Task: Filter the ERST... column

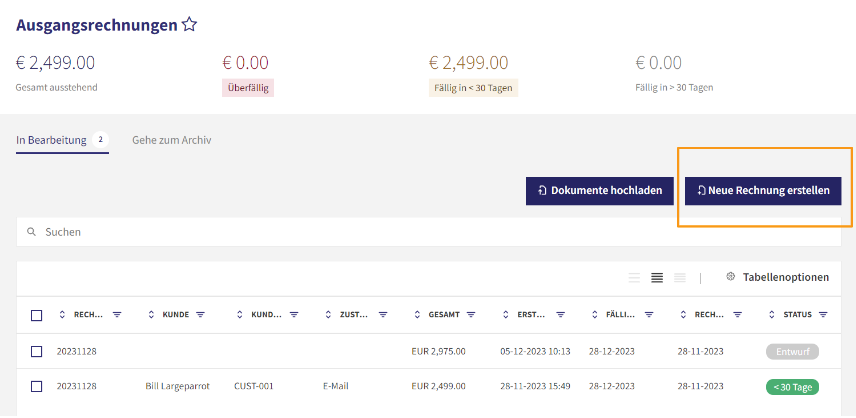Action: pos(561,315)
